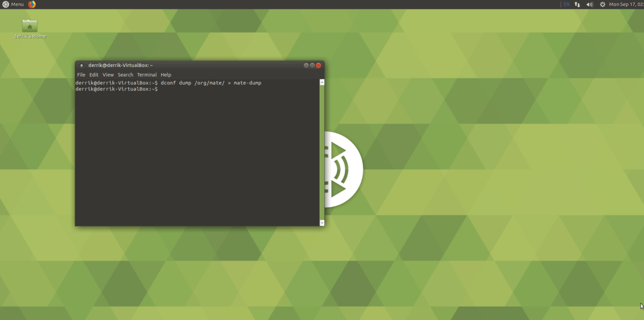Click the terminal scrollbar up arrow
The height and width of the screenshot is (320, 644).
tap(322, 82)
